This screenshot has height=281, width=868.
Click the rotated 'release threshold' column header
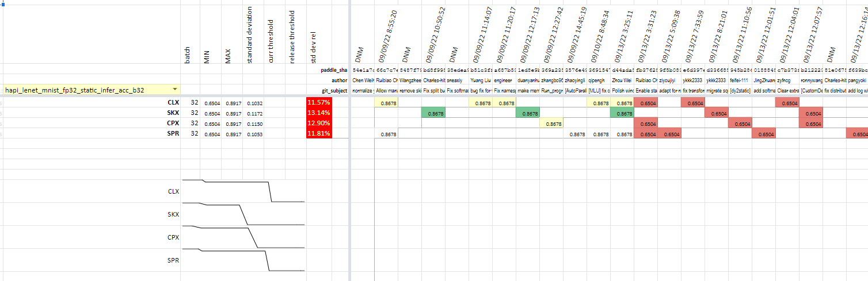293,37
